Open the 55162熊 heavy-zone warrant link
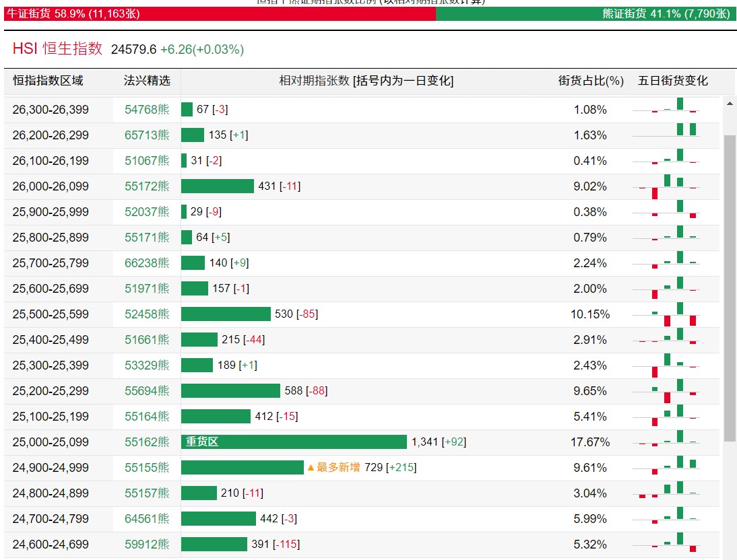Viewport: 737px width, 560px height. pos(147,442)
